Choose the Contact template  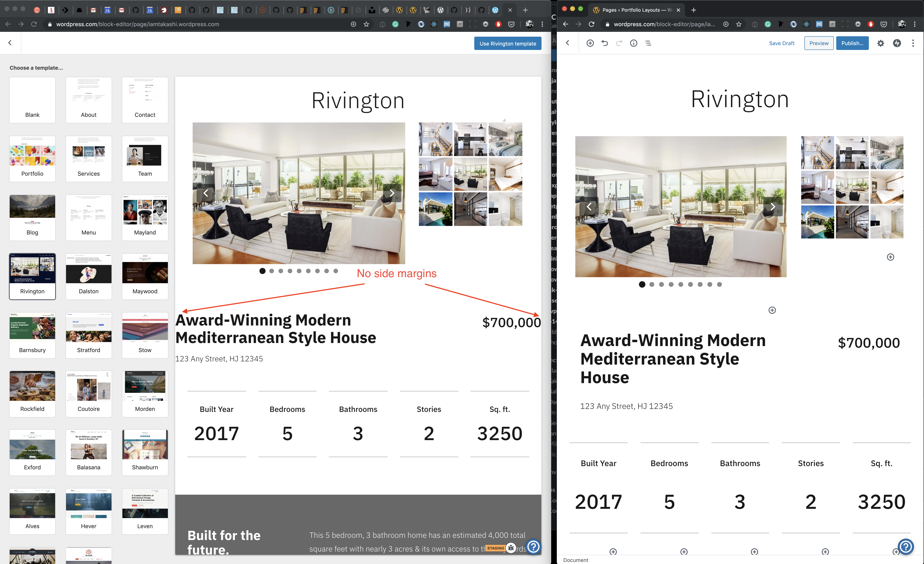[x=145, y=100]
